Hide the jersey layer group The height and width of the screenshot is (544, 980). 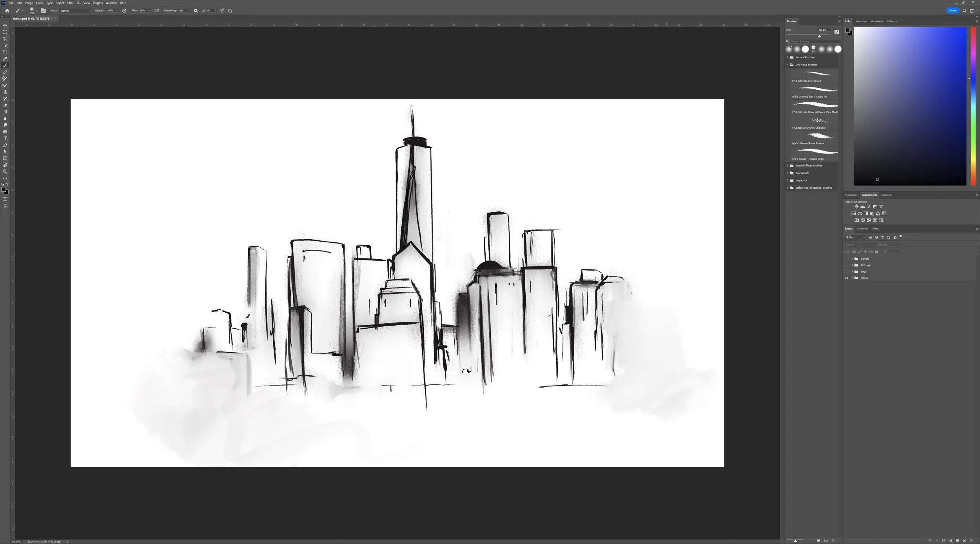(x=846, y=278)
